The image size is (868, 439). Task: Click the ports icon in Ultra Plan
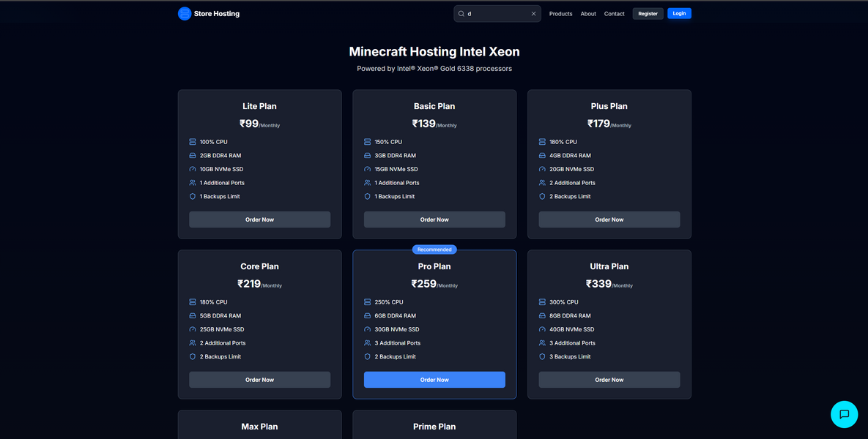(543, 343)
